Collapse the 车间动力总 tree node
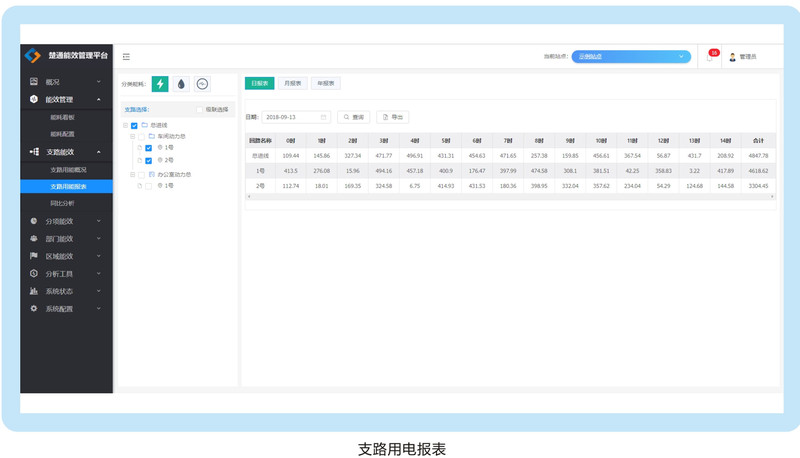The width and height of the screenshot is (800, 458). 133,137
